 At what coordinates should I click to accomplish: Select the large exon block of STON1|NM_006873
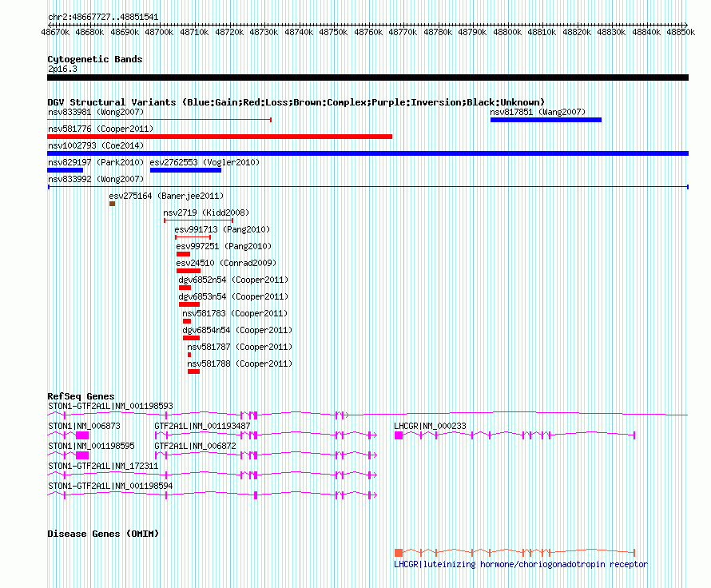82,435
